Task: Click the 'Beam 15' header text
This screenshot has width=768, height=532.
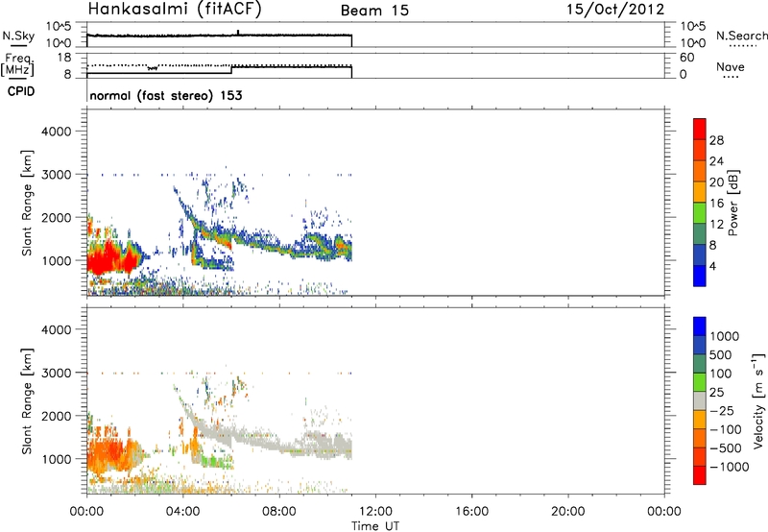Action: 374,11
